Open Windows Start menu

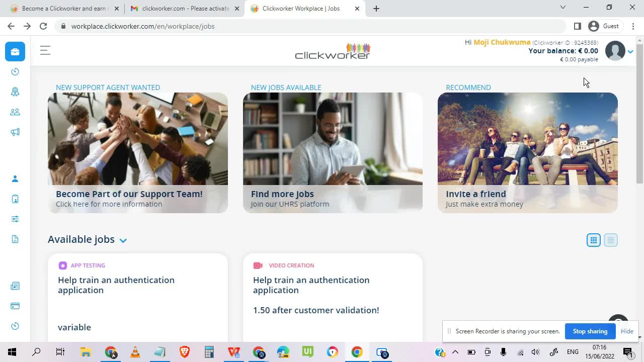12,352
